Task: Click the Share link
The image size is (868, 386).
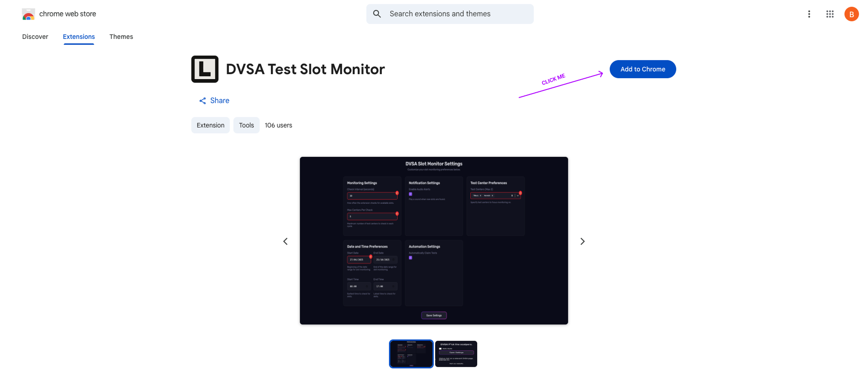Action: coord(214,101)
